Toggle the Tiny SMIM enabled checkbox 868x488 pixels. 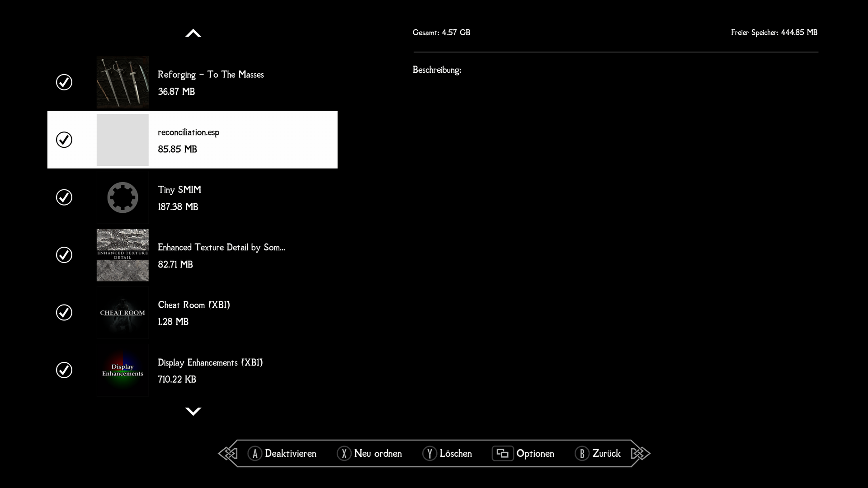coord(64,197)
